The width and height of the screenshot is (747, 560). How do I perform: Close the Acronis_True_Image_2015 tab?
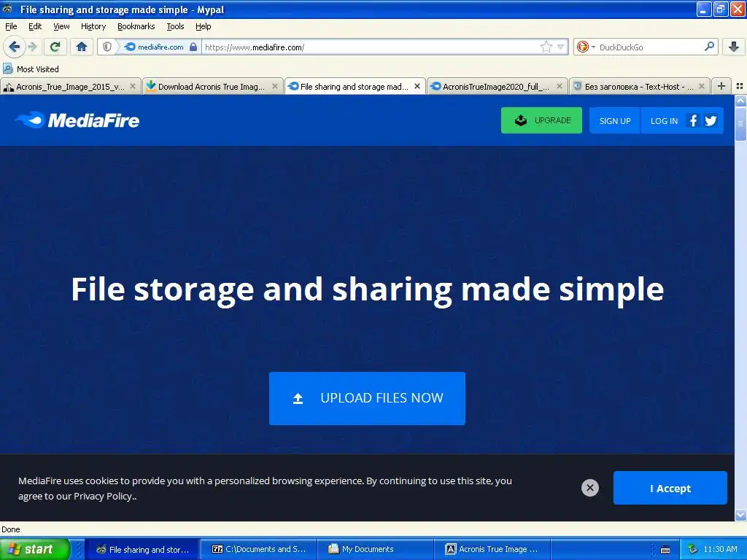tap(133, 86)
